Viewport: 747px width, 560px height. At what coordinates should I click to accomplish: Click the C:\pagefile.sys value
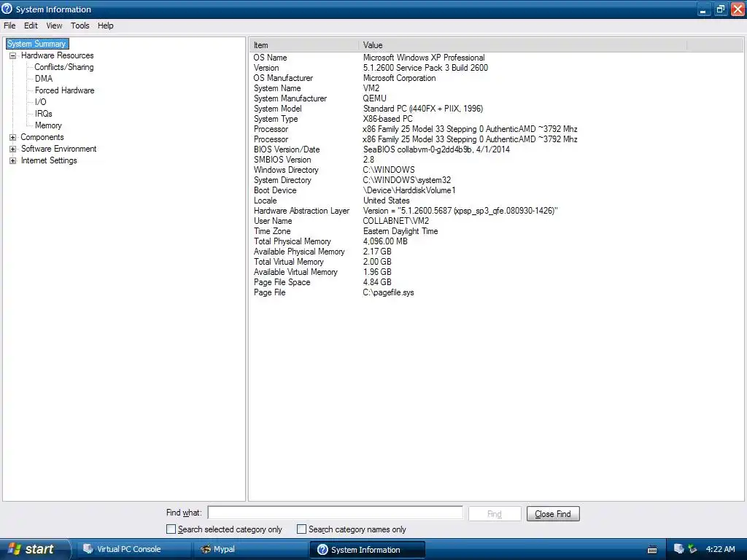[388, 293]
